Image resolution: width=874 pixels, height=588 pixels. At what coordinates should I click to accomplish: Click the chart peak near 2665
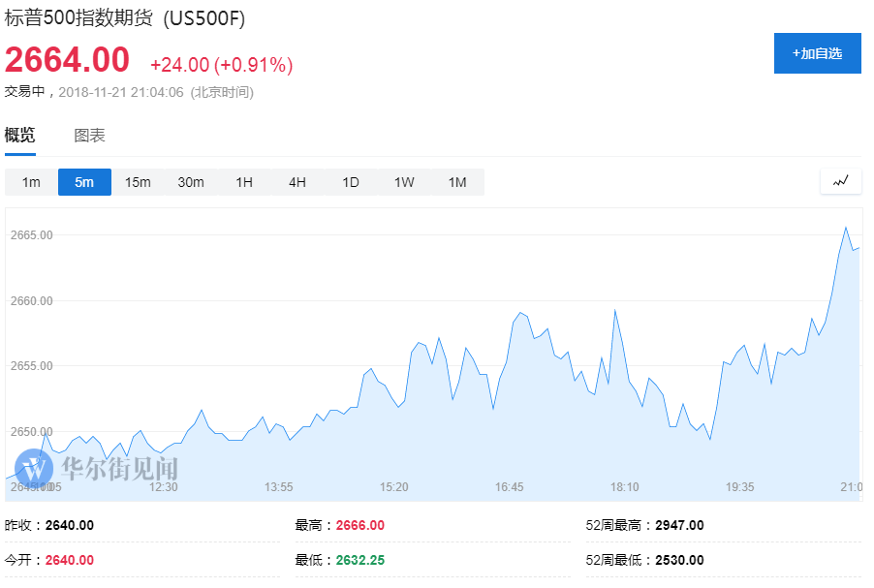click(846, 228)
